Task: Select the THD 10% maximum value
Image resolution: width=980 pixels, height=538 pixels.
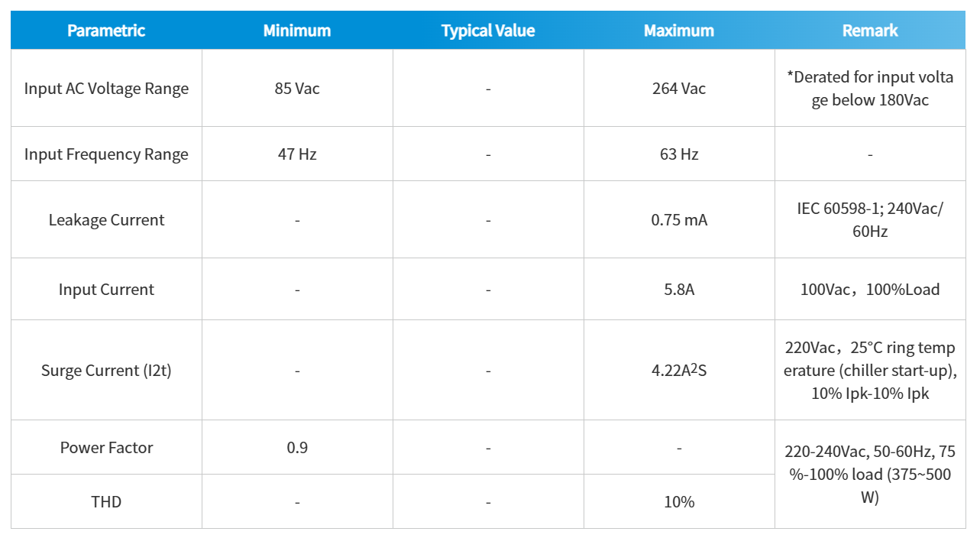Action: pos(679,502)
